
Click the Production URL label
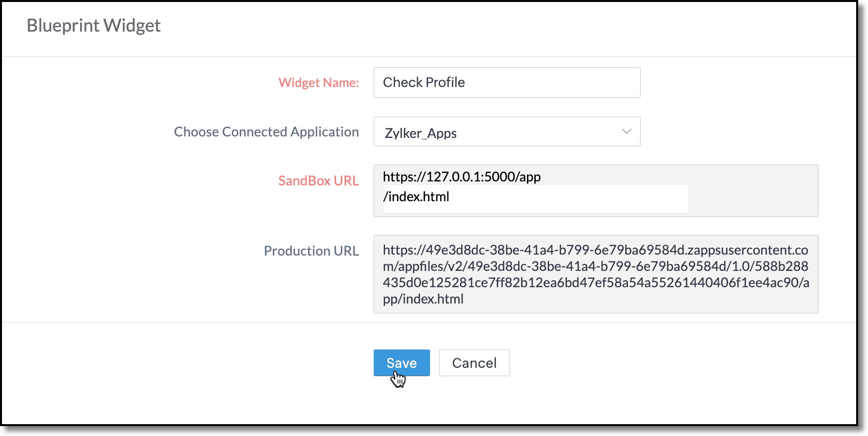[311, 251]
